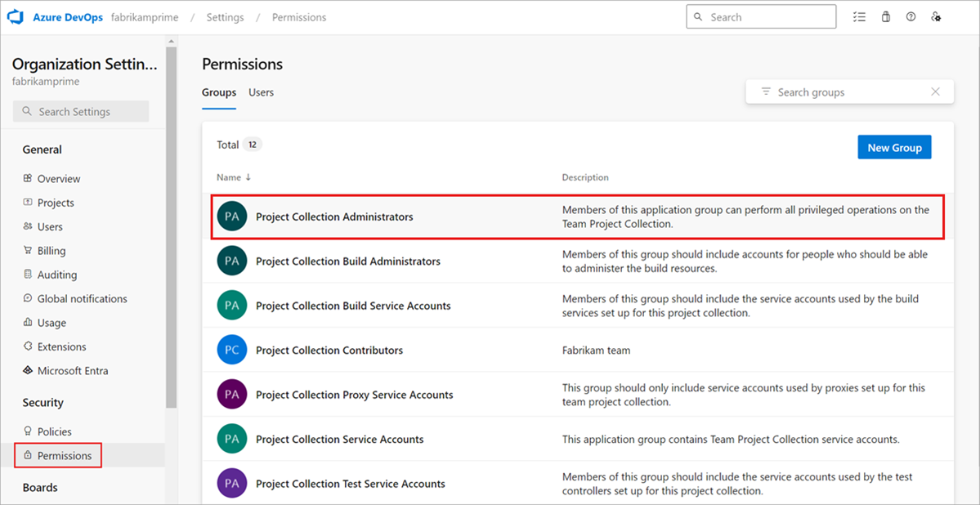Open Overview in Organization Settings
Viewport: 980px width, 505px height.
59,179
